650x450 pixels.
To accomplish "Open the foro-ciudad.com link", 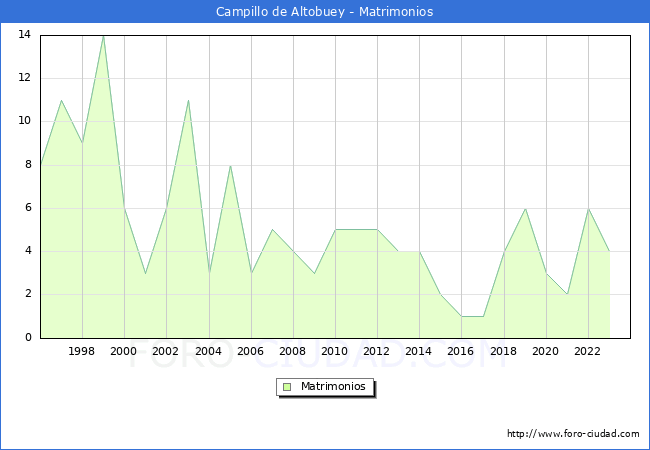I will [x=573, y=434].
